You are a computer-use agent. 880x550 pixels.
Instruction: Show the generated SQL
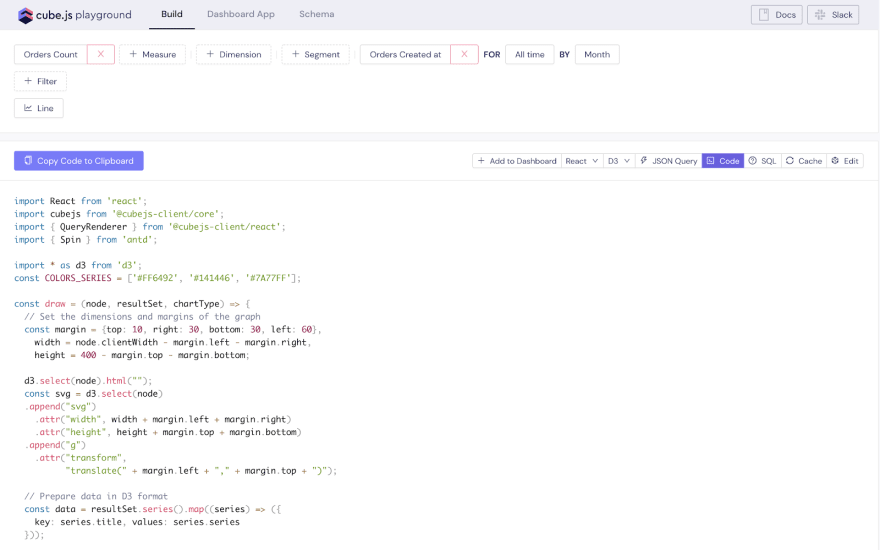point(762,161)
